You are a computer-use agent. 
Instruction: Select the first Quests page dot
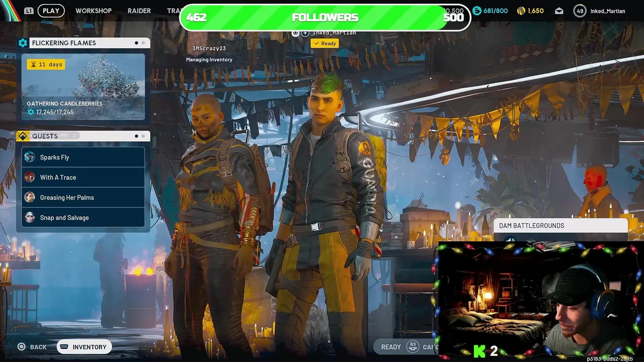point(136,136)
